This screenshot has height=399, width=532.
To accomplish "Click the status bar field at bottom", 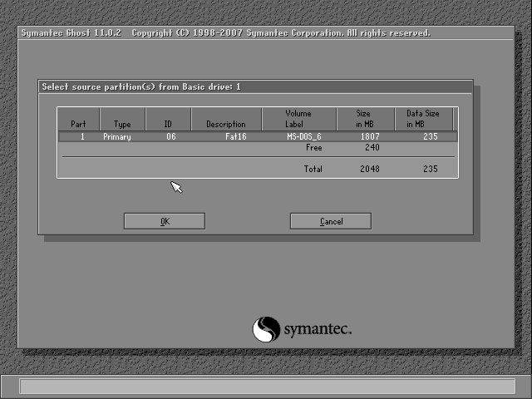I will click(x=268, y=387).
